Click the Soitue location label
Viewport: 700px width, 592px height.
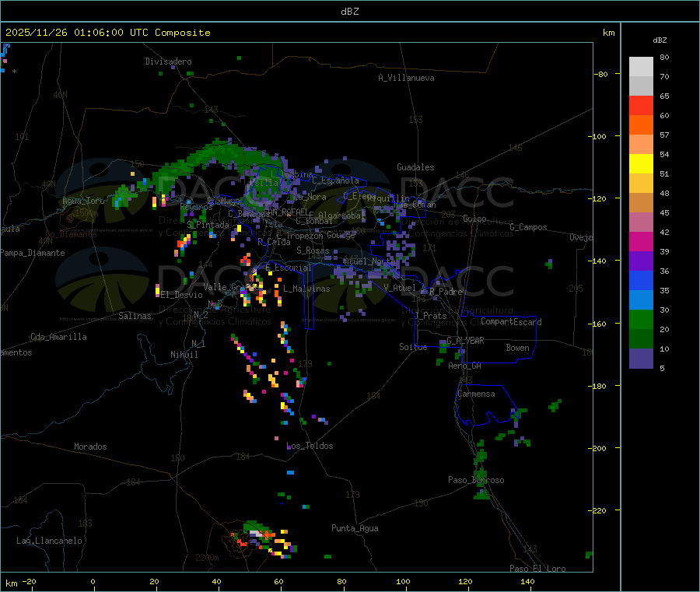click(413, 347)
